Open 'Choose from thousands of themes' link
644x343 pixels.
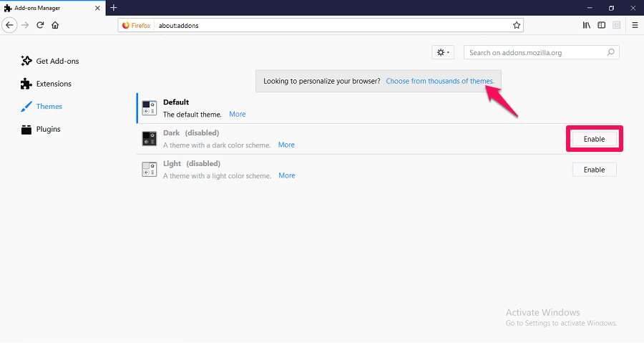(440, 81)
